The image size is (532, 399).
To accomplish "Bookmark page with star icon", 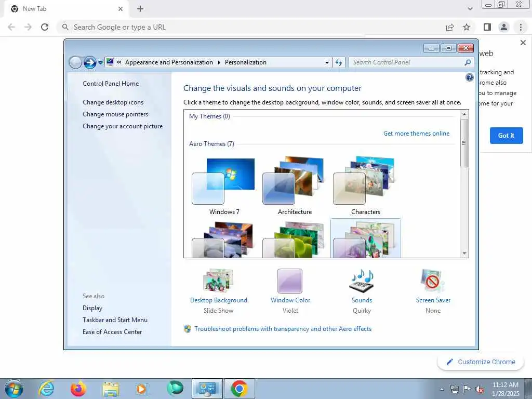I will (467, 27).
